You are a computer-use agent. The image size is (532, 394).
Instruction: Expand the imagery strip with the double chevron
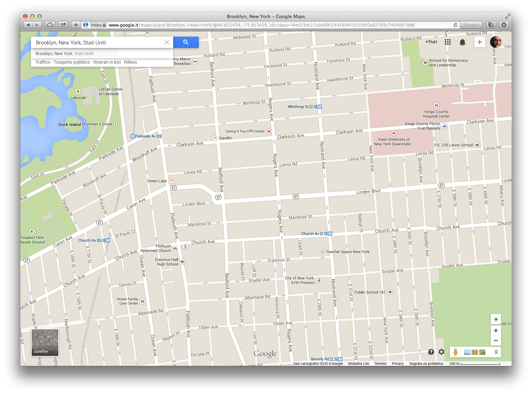[496, 352]
